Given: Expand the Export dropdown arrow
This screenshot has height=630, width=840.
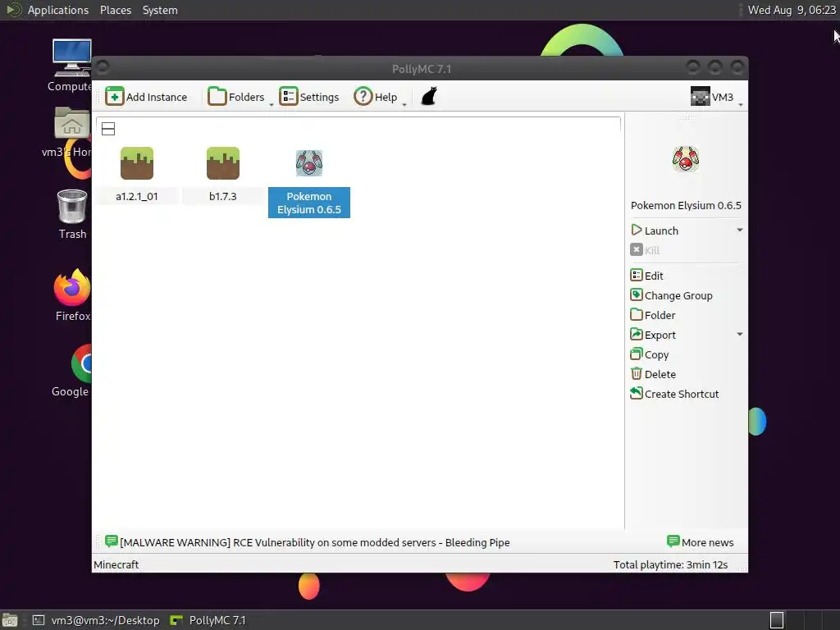Looking at the screenshot, I should click(740, 334).
